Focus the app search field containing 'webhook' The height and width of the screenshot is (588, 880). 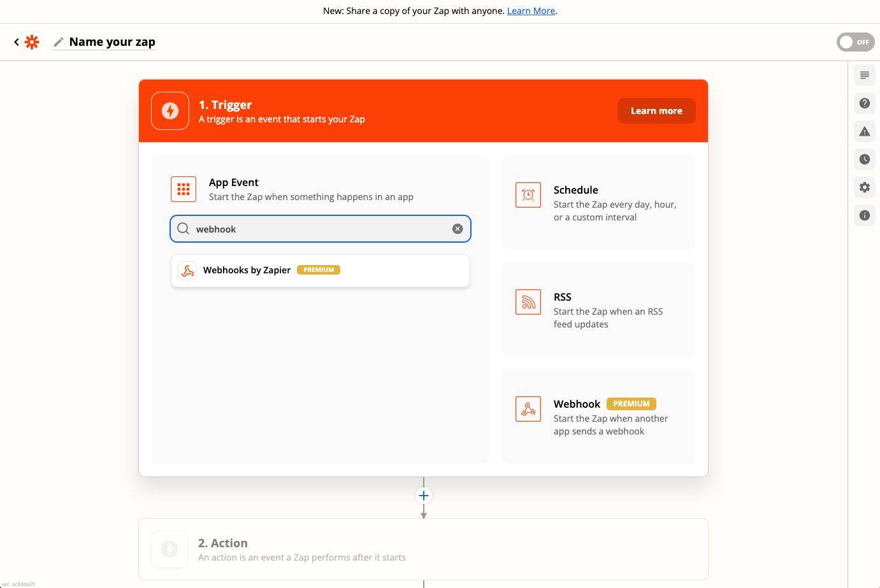(321, 229)
